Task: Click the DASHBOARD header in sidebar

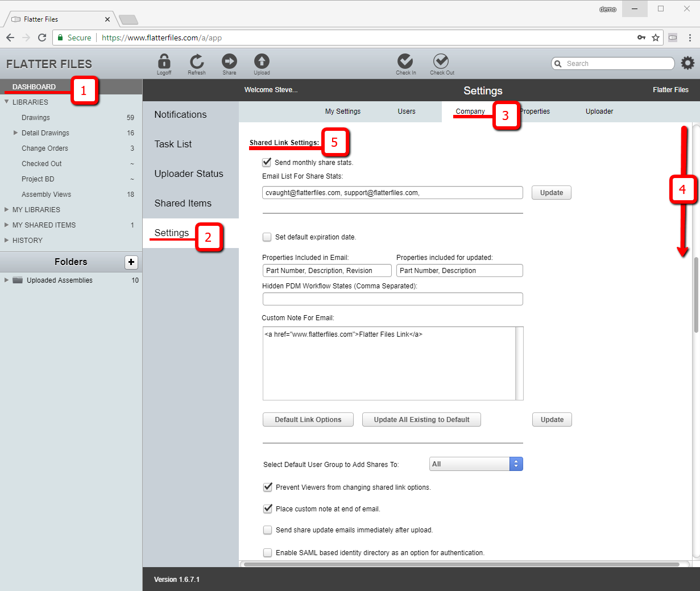Action: 34,86
